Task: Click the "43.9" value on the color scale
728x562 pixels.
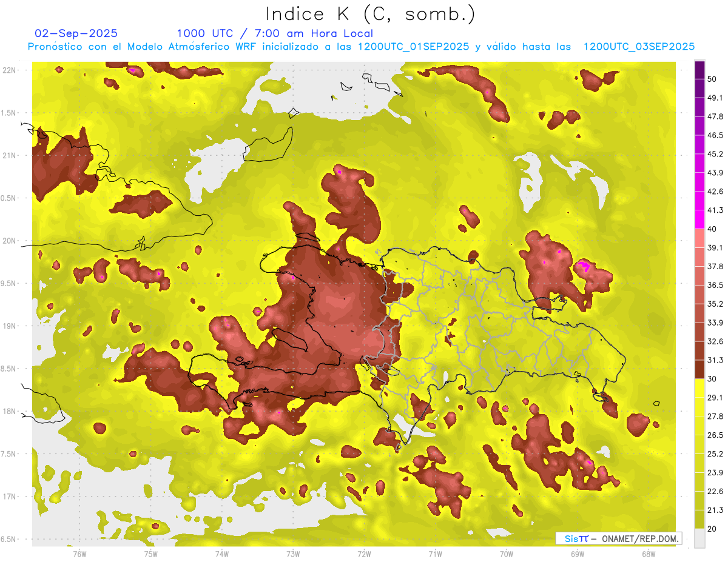Action: point(716,173)
